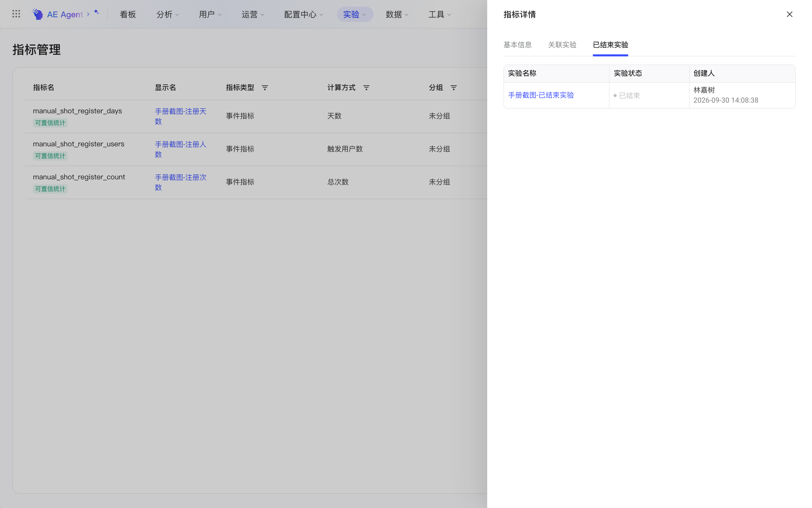Open filter for 分组 column

(453, 88)
